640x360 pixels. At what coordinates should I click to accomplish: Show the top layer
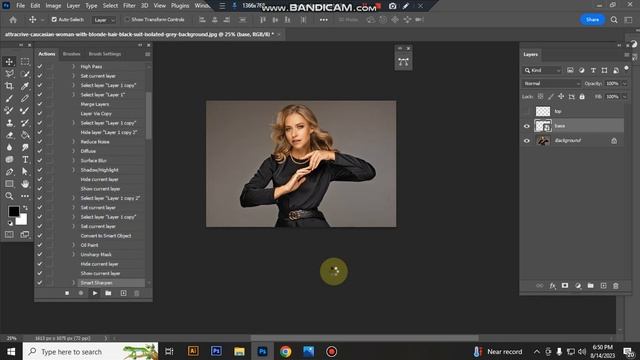pyautogui.click(x=527, y=111)
